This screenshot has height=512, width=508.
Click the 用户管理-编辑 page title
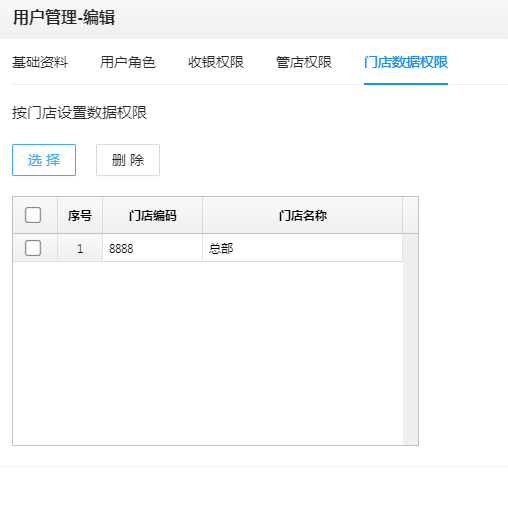(64, 17)
